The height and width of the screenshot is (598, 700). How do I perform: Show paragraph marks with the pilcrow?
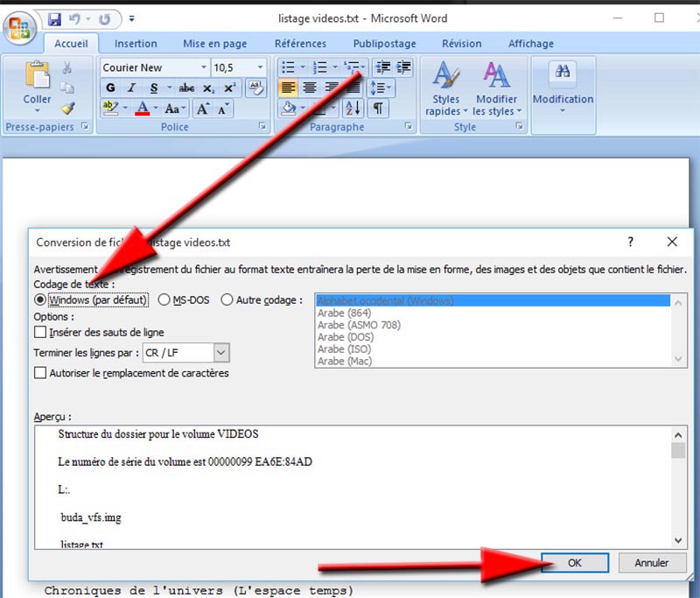point(378,109)
